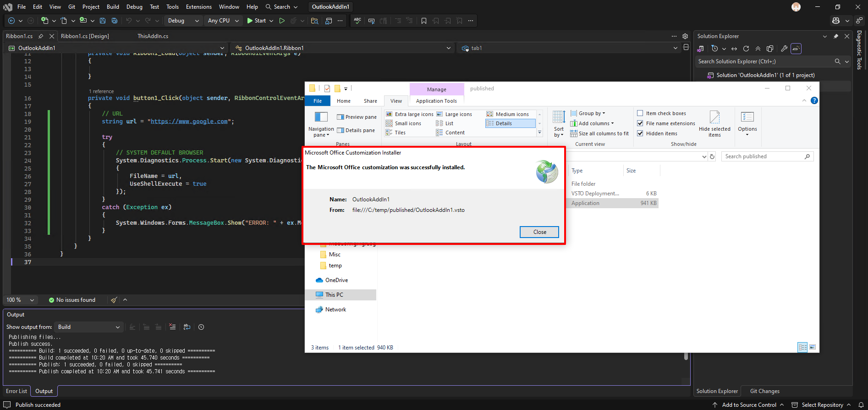The width and height of the screenshot is (868, 410).
Task: Click the Clear All icon in Output window
Action: tap(172, 327)
